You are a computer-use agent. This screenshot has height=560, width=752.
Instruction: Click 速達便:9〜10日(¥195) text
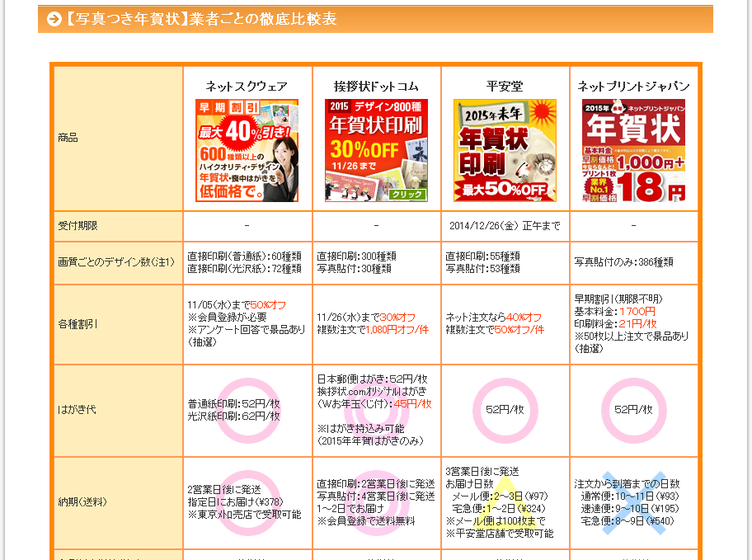tap(630, 509)
